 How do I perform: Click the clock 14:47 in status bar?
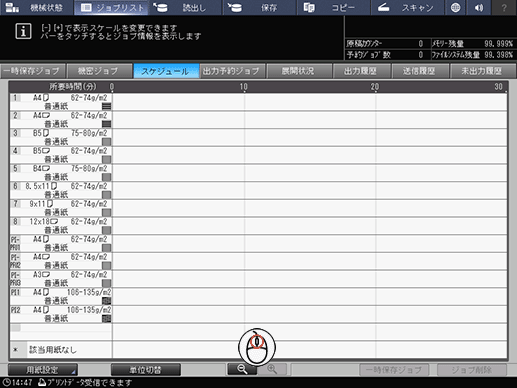tap(18, 382)
